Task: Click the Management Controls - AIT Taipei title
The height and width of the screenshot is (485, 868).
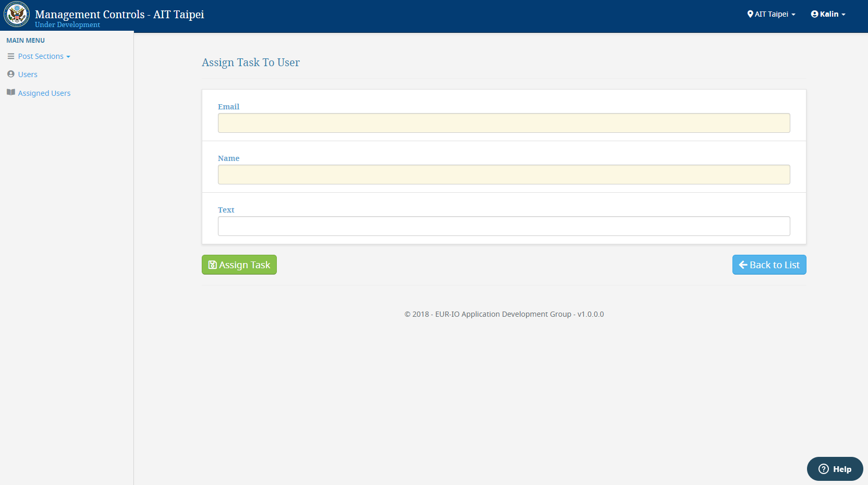Action: 119,14
